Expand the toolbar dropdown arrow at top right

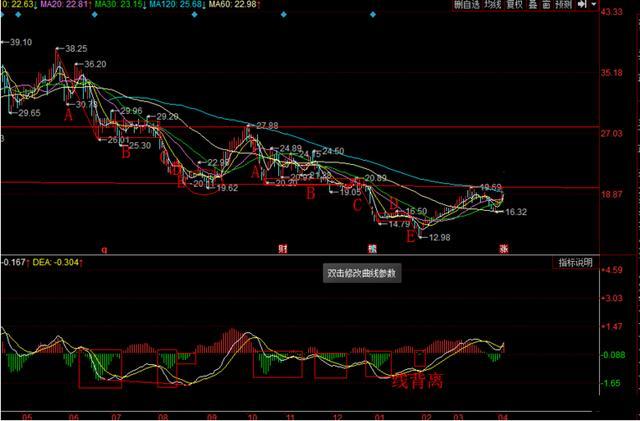(x=593, y=4)
